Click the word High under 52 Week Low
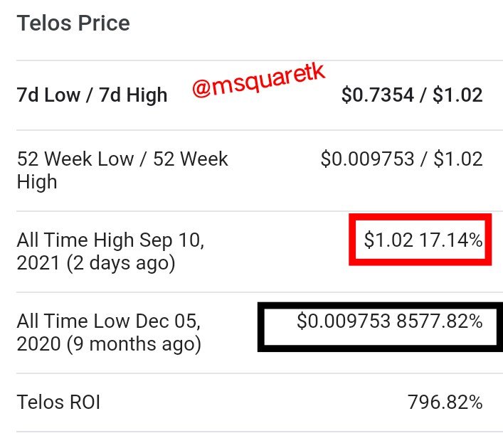 click(x=37, y=182)
